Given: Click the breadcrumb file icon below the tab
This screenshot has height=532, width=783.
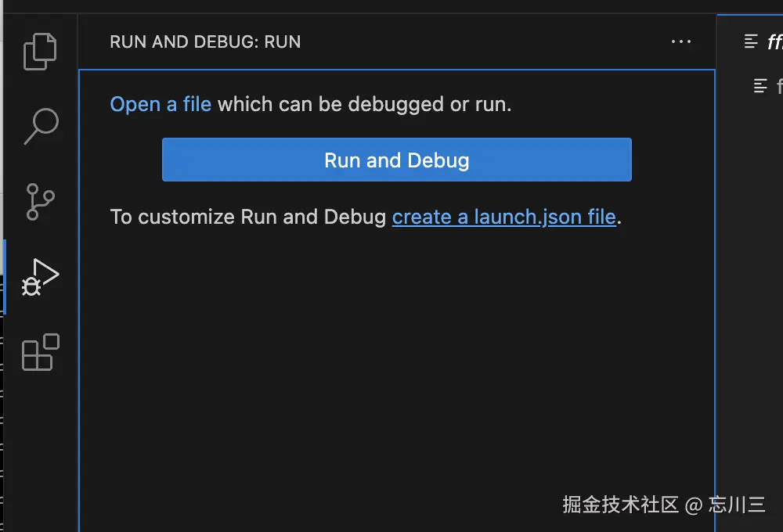Looking at the screenshot, I should pos(760,85).
